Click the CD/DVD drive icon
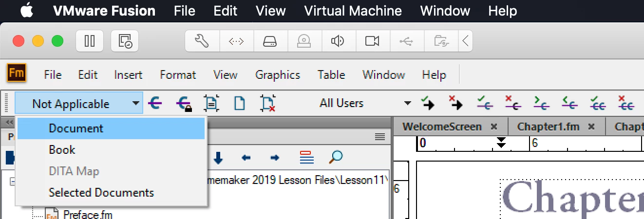The image size is (644, 219). [x=304, y=41]
